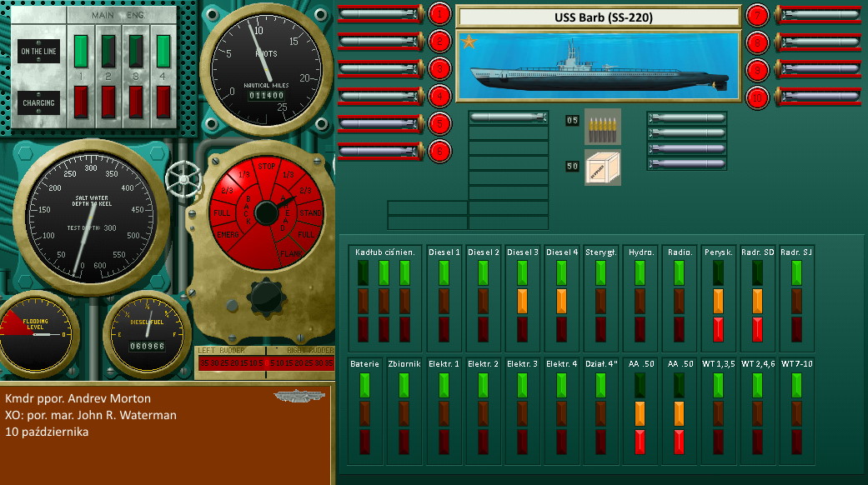The height and width of the screenshot is (485, 868).
Task: Select the gold star on submarine picture
Action: click(469, 42)
